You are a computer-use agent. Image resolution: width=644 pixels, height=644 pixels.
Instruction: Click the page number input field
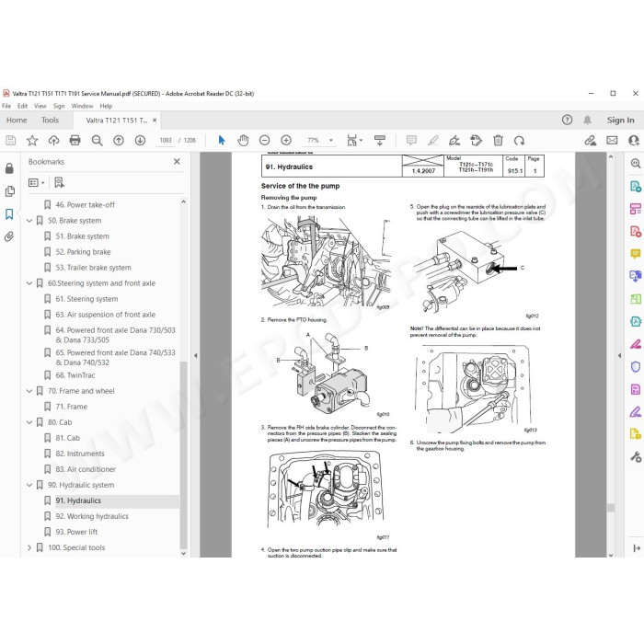coord(166,141)
